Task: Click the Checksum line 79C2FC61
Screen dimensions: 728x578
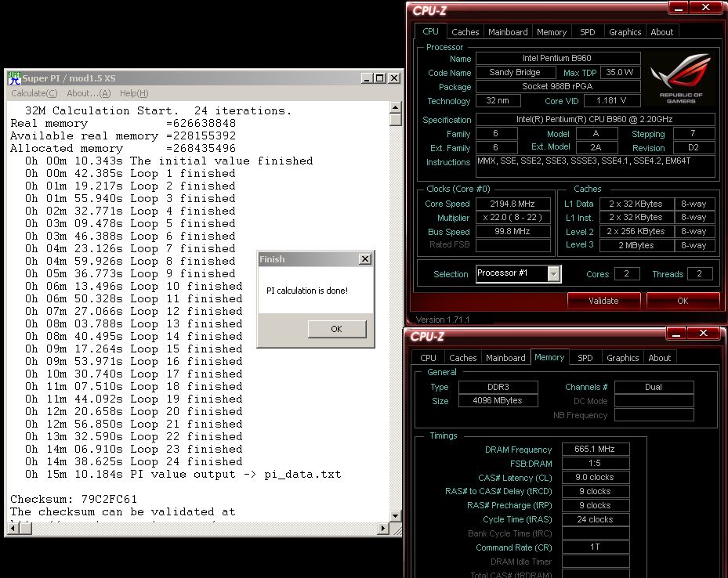Action: (74, 499)
